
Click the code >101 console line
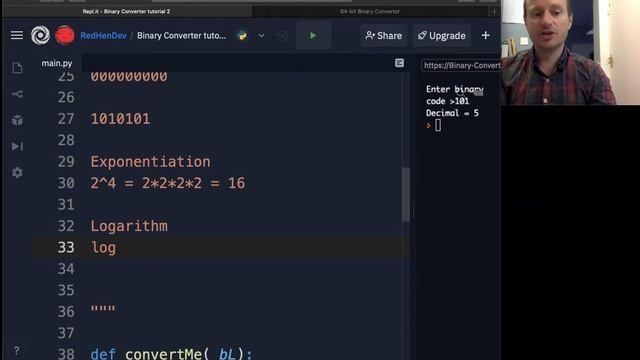point(447,101)
